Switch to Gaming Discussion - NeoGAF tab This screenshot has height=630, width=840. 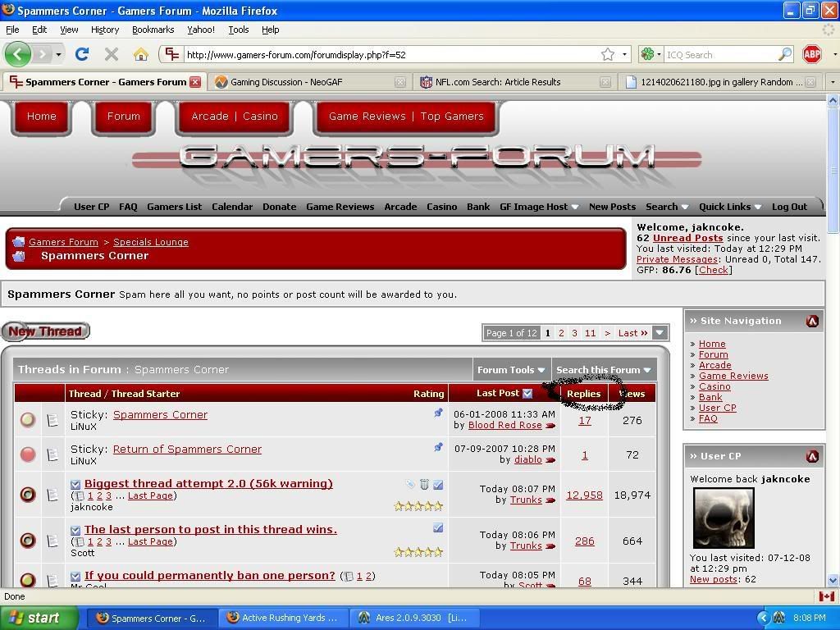pyautogui.click(x=309, y=82)
